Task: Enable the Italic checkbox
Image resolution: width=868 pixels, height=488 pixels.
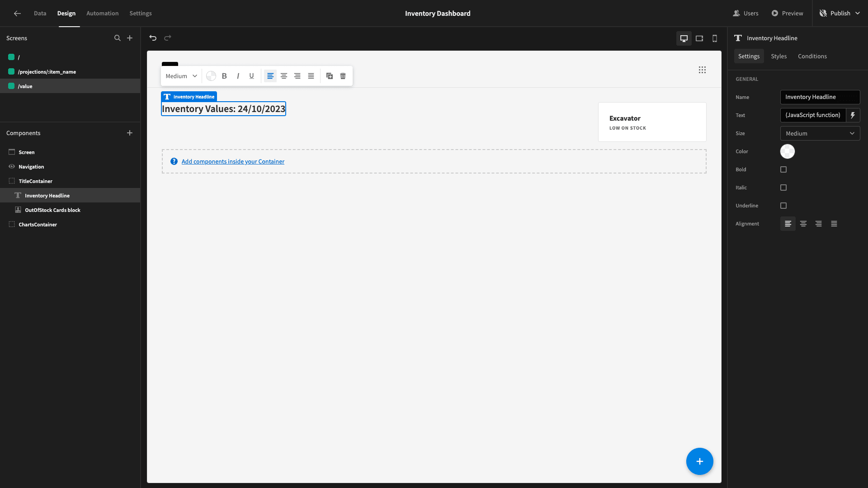Action: [x=783, y=188]
